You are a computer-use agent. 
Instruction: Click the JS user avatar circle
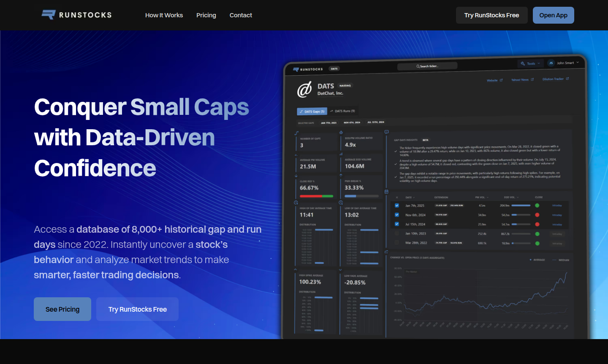551,63
